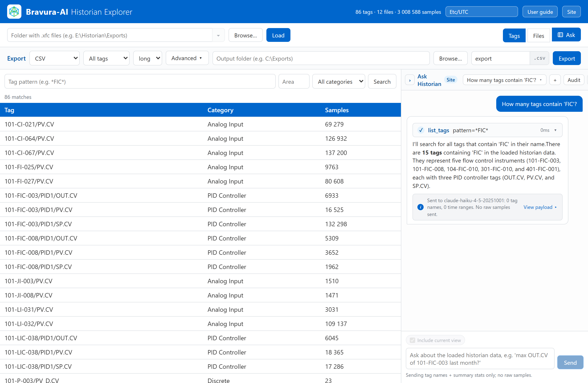Viewport: 588px width, 383px height.
Task: Focus the Ask question text box
Action: [480, 359]
